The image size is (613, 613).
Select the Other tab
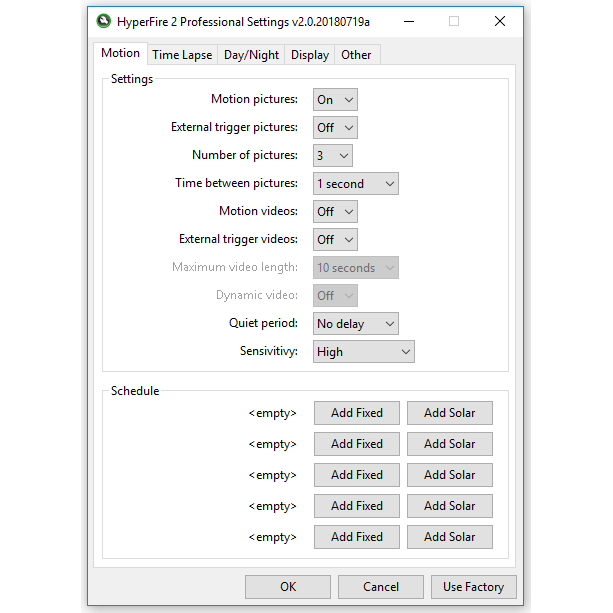356,55
